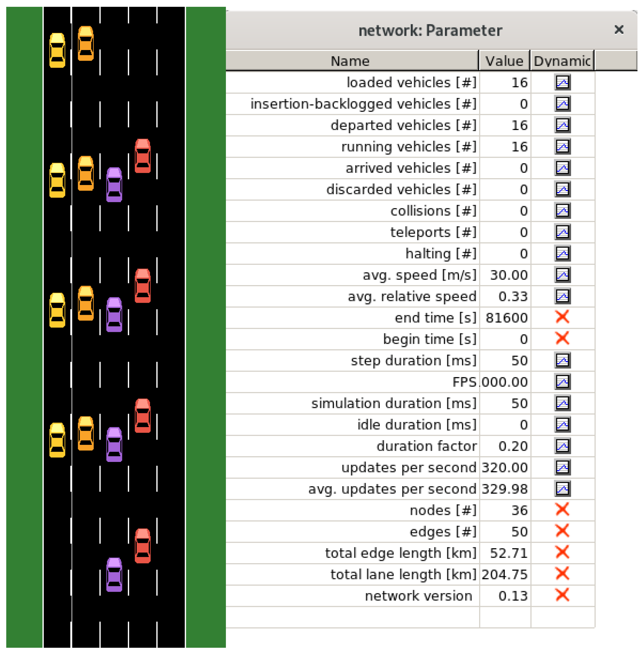Click the Name column header
This screenshot has width=644, height=657.
coord(350,61)
